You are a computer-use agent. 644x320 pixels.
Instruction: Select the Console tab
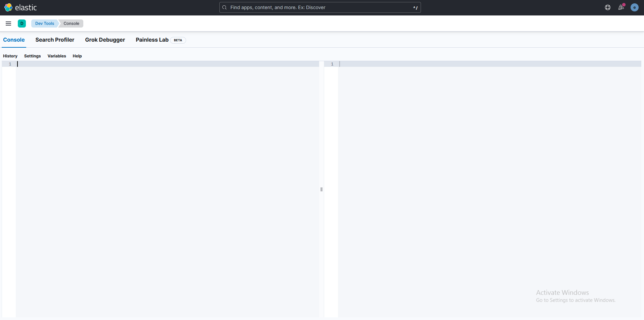[x=14, y=40]
